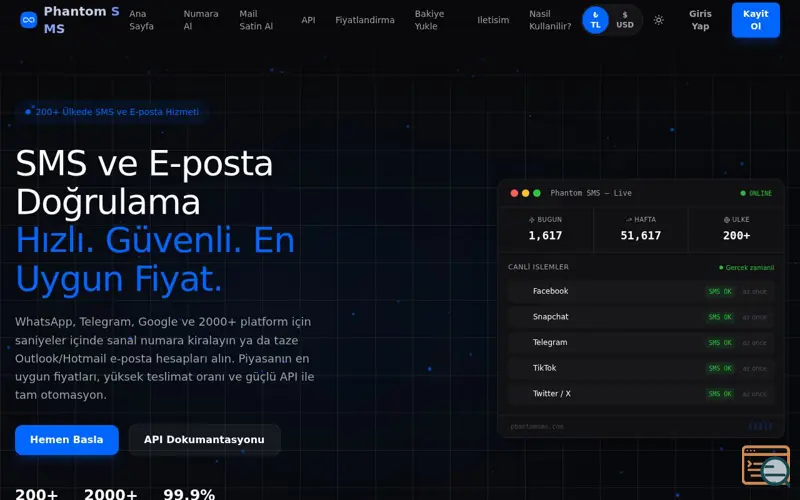Open Bakiye Yukle page
The width and height of the screenshot is (800, 500).
pyautogui.click(x=429, y=20)
